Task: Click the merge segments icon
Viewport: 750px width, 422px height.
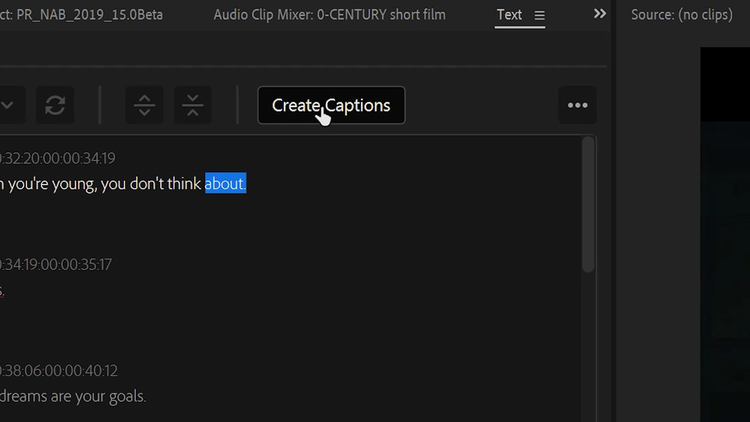Action: (x=193, y=105)
